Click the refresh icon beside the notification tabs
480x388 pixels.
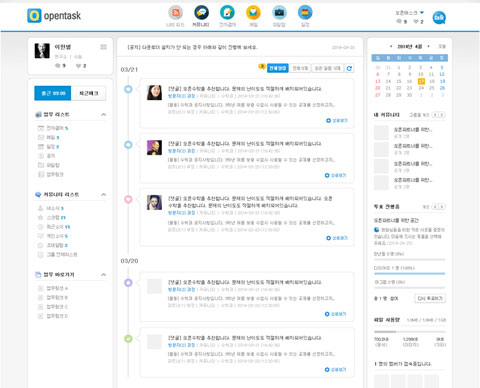349,68
